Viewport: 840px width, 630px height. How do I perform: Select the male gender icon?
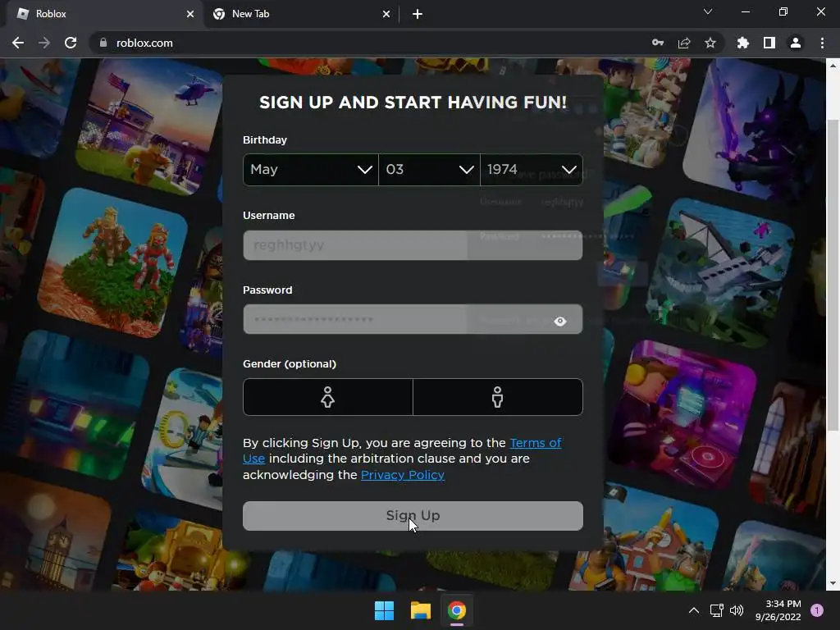click(x=498, y=397)
